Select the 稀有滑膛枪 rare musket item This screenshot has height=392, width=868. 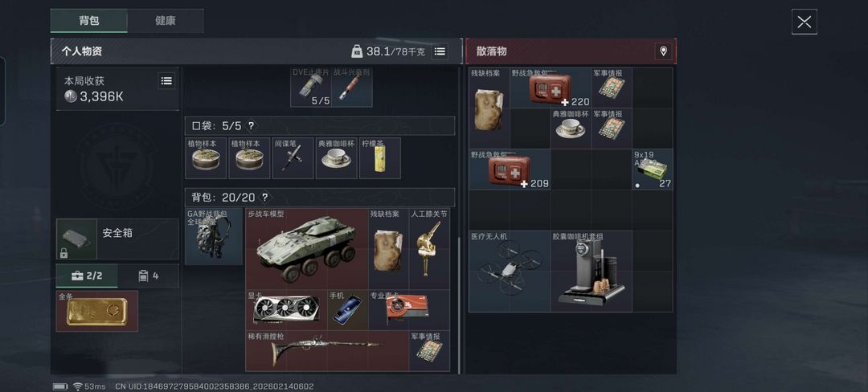click(327, 351)
